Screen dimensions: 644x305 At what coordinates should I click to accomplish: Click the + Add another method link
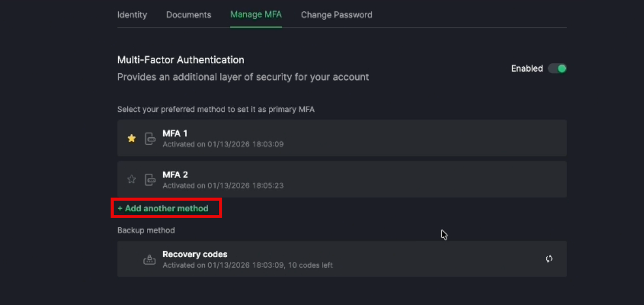163,208
